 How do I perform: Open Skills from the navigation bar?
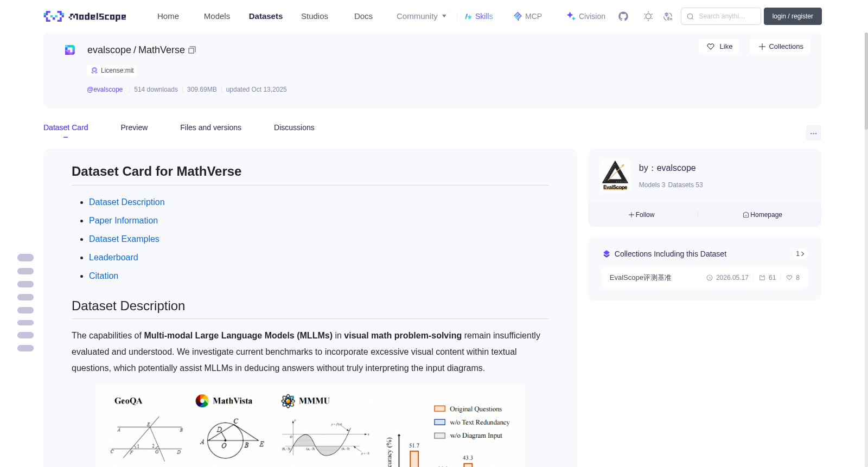[x=478, y=16]
